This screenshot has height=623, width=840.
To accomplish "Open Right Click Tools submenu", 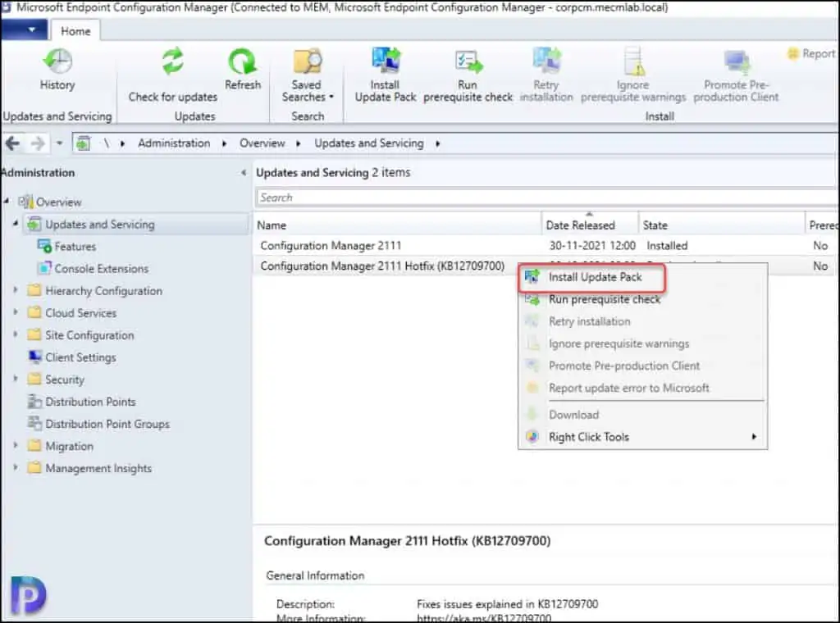I will point(642,437).
